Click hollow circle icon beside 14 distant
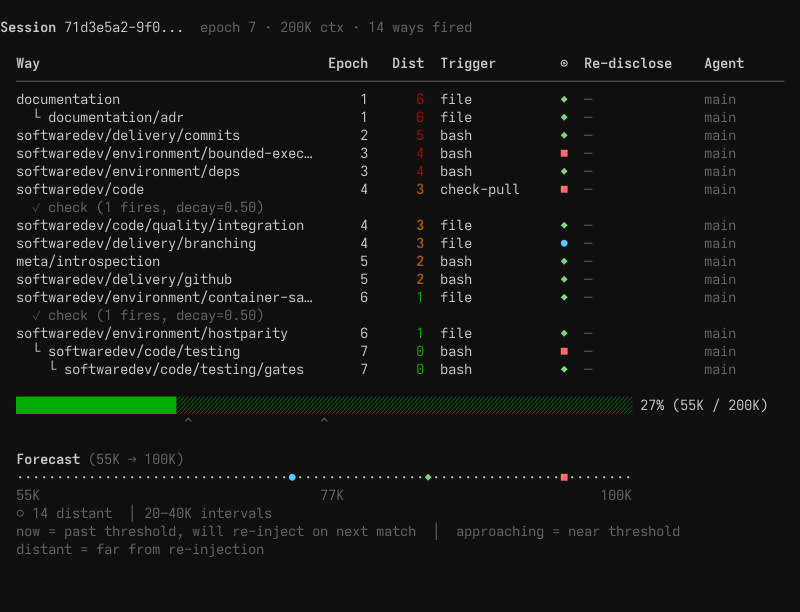800x612 pixels. 20,513
